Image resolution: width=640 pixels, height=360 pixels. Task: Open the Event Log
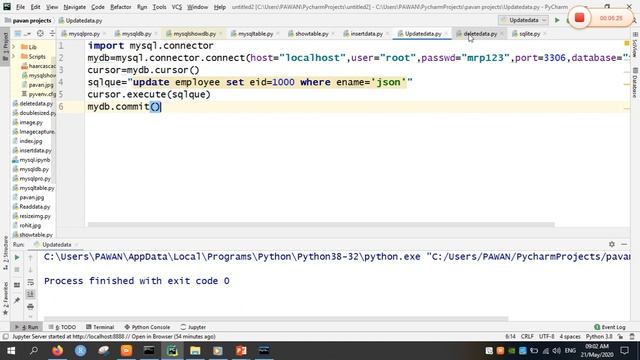[x=610, y=327]
